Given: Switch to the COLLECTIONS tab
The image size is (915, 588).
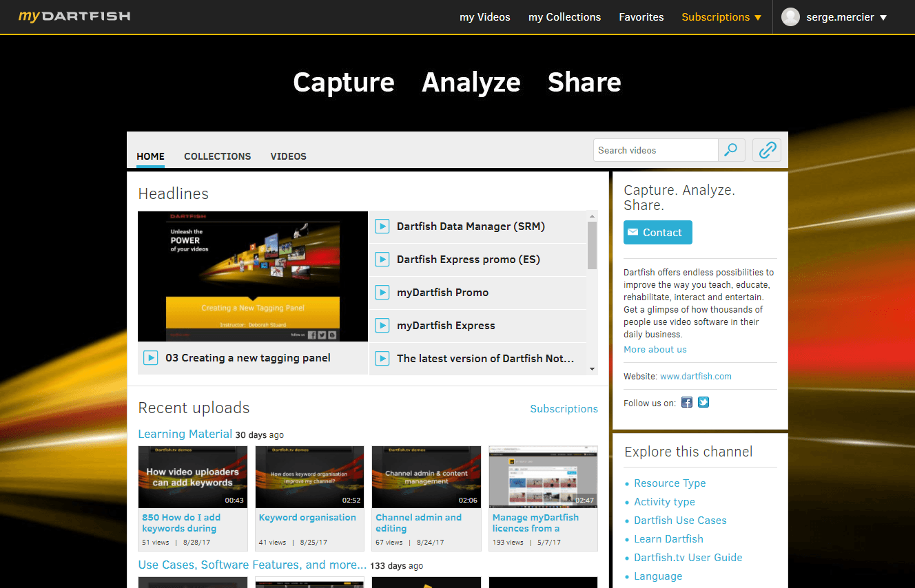Looking at the screenshot, I should click(218, 156).
